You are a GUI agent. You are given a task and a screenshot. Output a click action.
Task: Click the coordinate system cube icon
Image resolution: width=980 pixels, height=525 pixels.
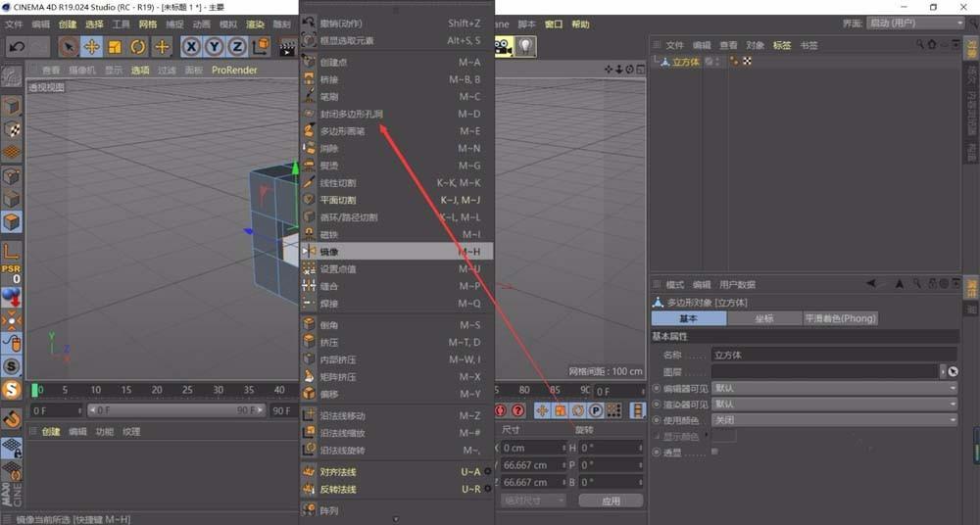coord(261,46)
